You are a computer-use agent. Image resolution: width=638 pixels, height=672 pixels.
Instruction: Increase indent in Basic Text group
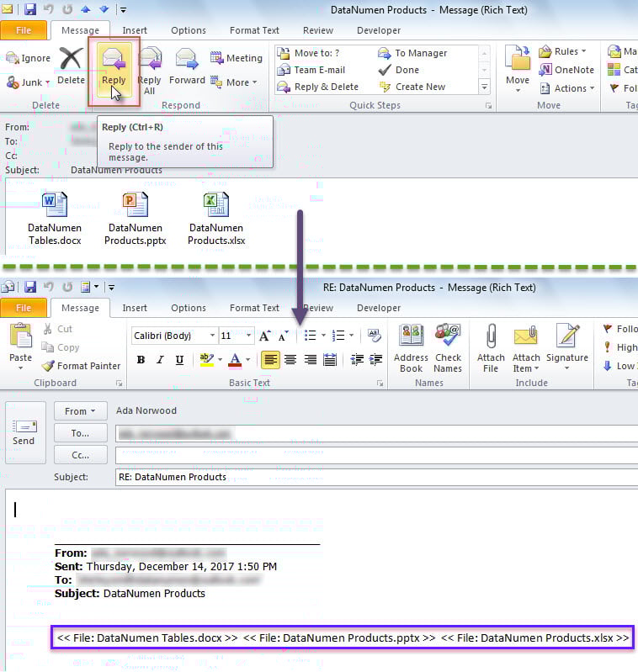375,360
